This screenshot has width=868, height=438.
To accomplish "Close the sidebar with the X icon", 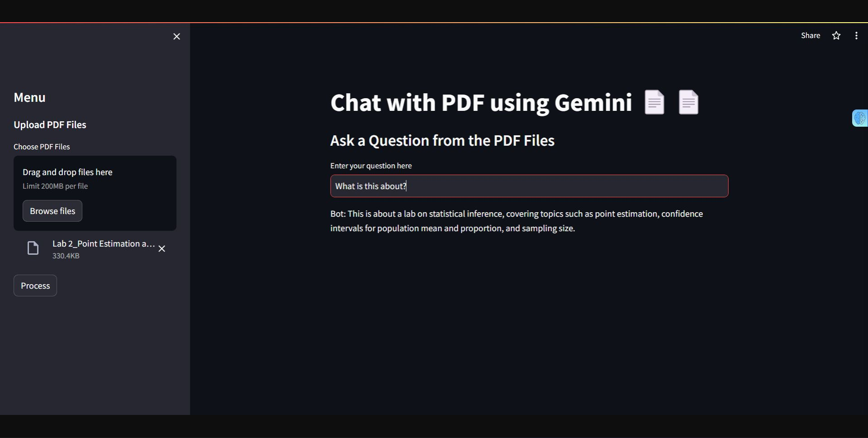I will point(176,37).
